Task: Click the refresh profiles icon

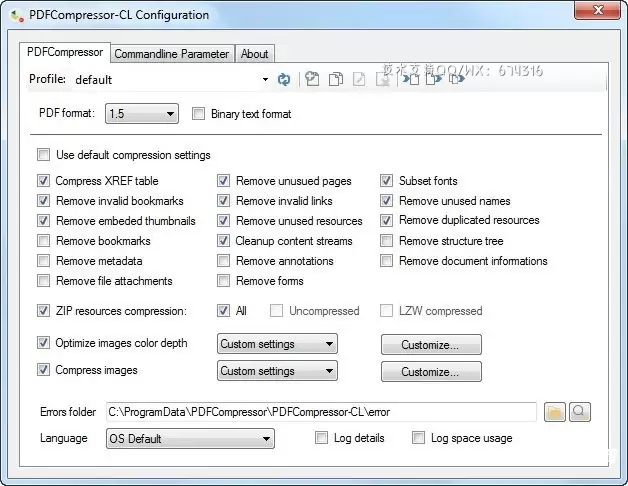Action: 284,79
